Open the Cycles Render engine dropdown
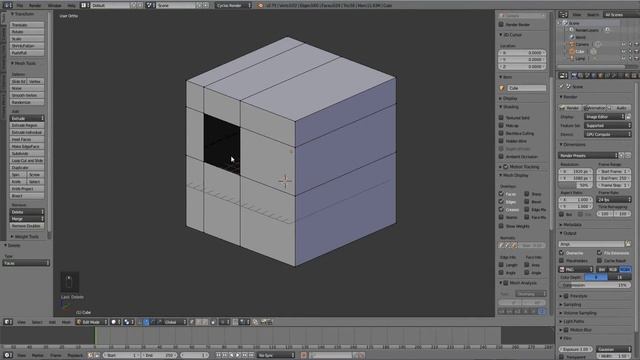Screen dimensions: 640x360 [x=233, y=5]
